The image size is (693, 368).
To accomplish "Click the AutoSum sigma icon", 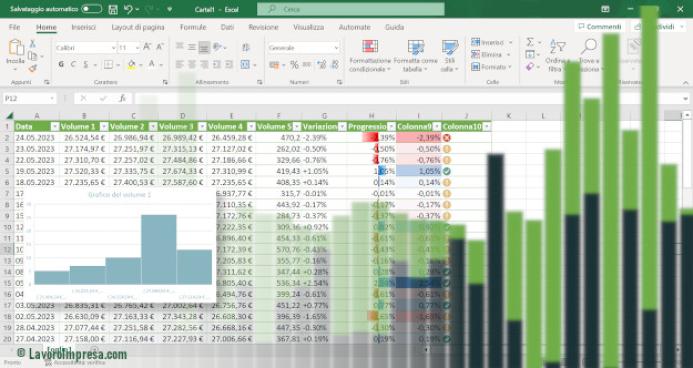I will point(530,42).
